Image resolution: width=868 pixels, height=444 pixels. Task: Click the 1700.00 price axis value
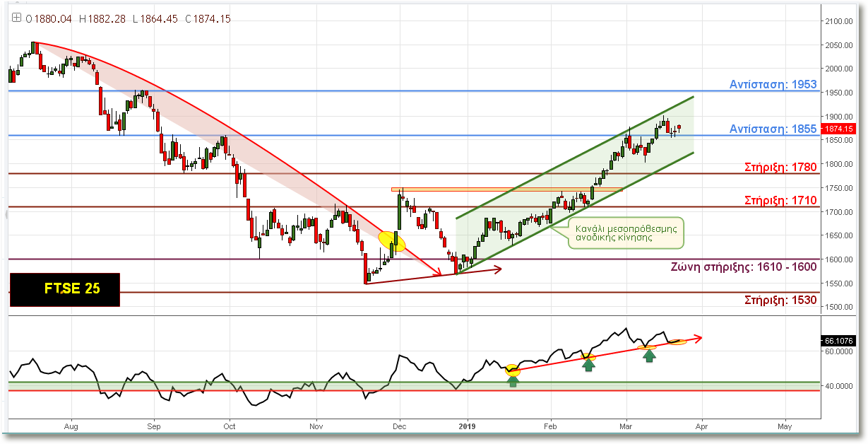[x=840, y=212]
